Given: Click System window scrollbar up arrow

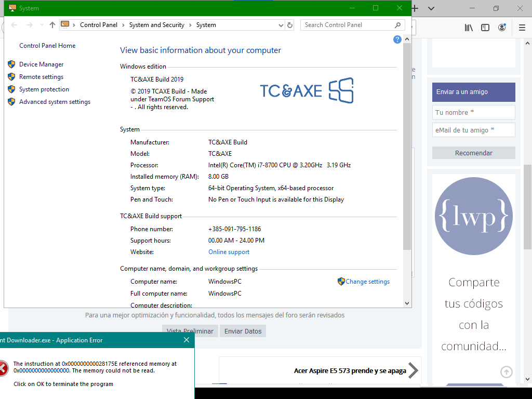Looking at the screenshot, I should pyautogui.click(x=407, y=39).
